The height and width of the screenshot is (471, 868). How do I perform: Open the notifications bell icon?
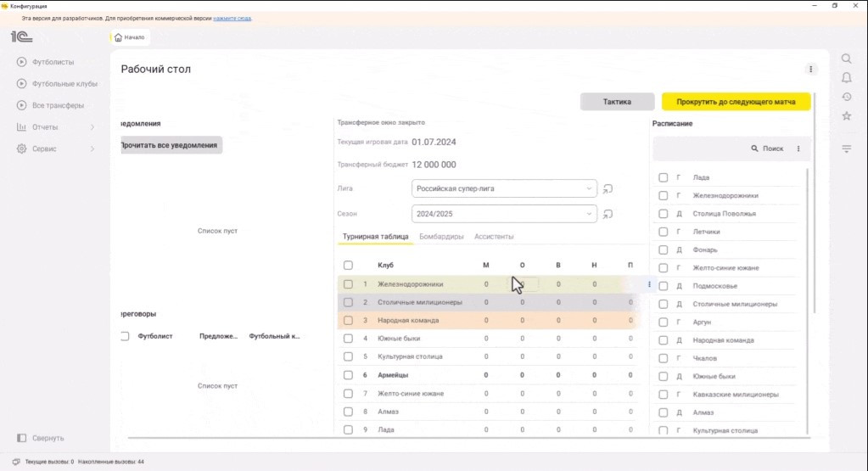tap(846, 77)
